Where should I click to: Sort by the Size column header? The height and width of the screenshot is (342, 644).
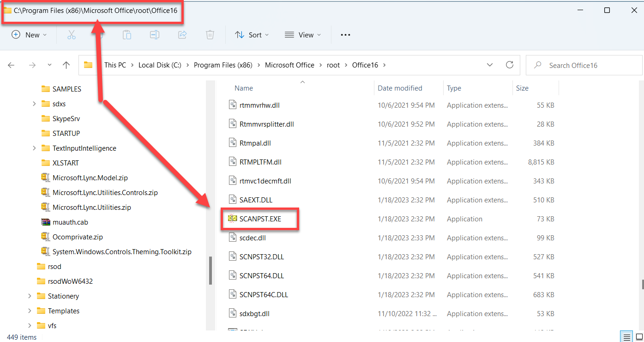522,88
